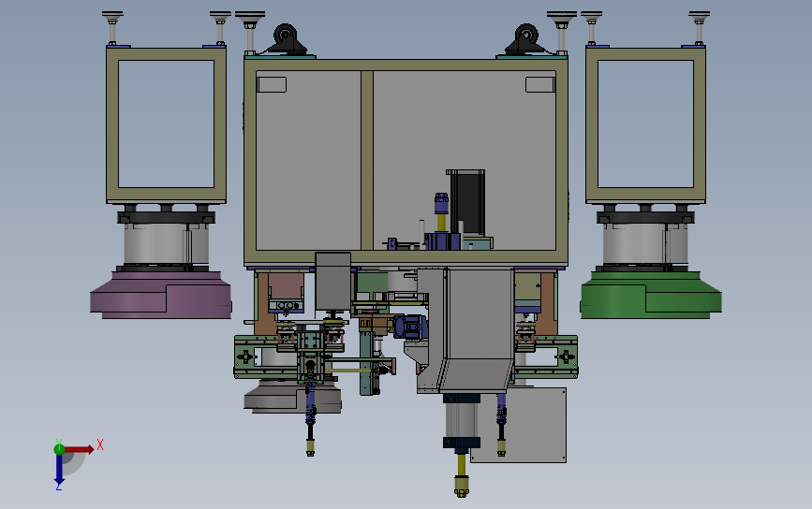
Task: Select the caster wheel above the cabinet's wide bay
Action: tap(526, 38)
